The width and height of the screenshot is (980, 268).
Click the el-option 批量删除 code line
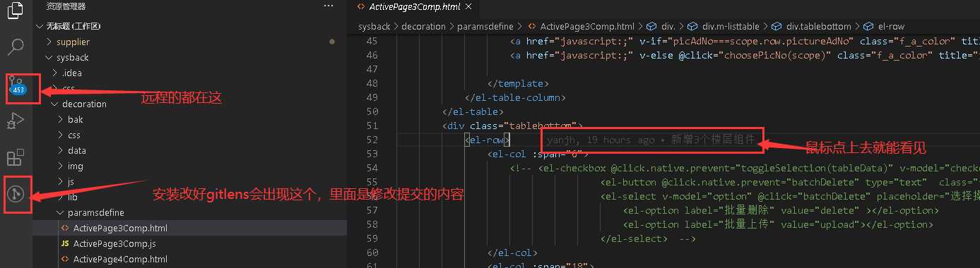(x=781, y=210)
